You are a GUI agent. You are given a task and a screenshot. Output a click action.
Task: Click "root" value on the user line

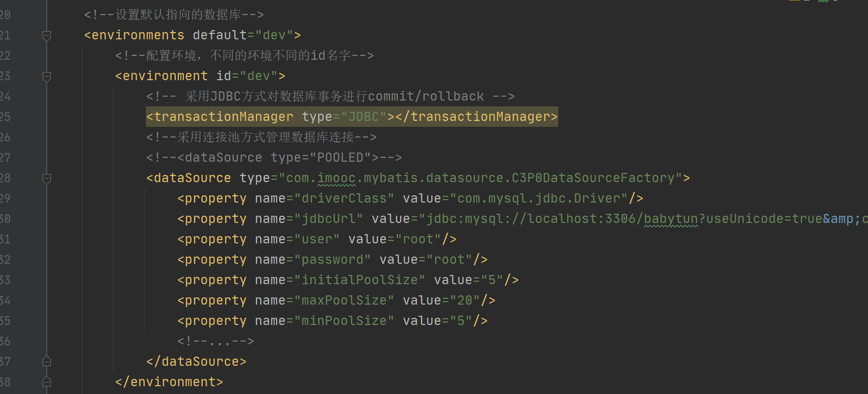click(x=418, y=239)
